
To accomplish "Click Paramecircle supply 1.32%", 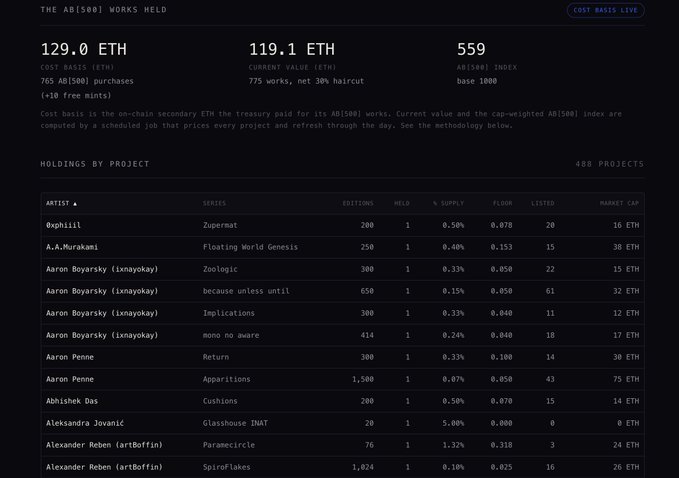I will [x=453, y=445].
